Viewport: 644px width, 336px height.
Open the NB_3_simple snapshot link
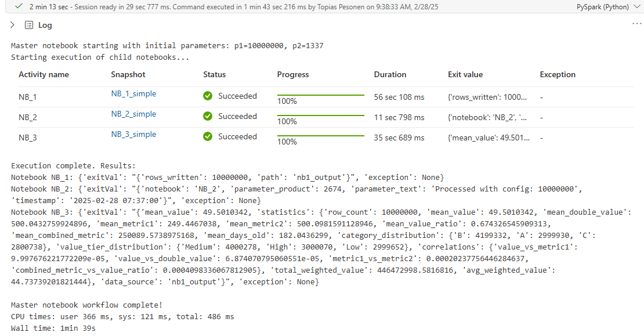point(133,135)
